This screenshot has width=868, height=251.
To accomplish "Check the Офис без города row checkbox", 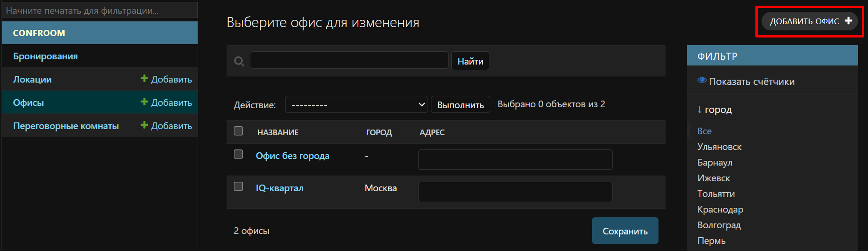I will (x=238, y=154).
